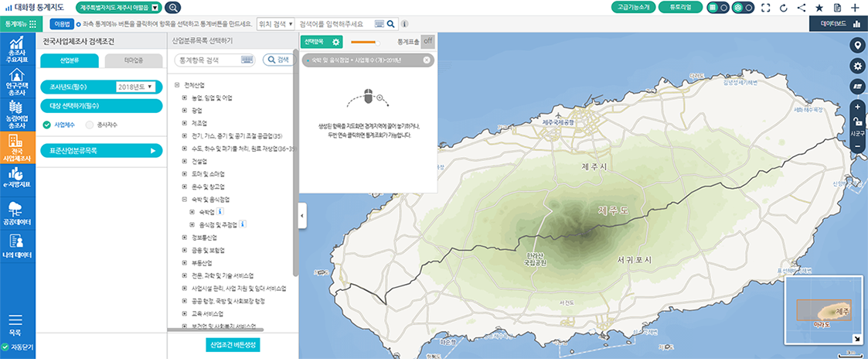Open the 나의 데이터 sidebar menu
Screen dimensions: 868x359
pyautogui.click(x=18, y=247)
